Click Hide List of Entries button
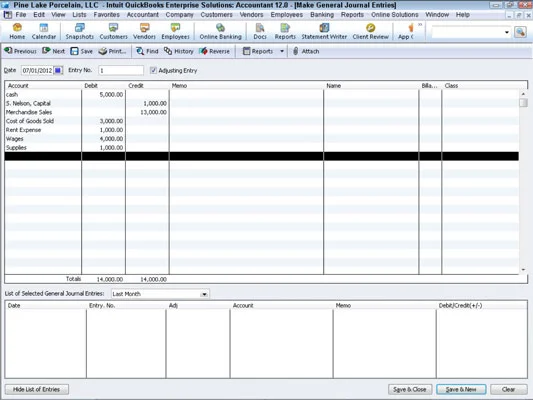 click(x=37, y=389)
